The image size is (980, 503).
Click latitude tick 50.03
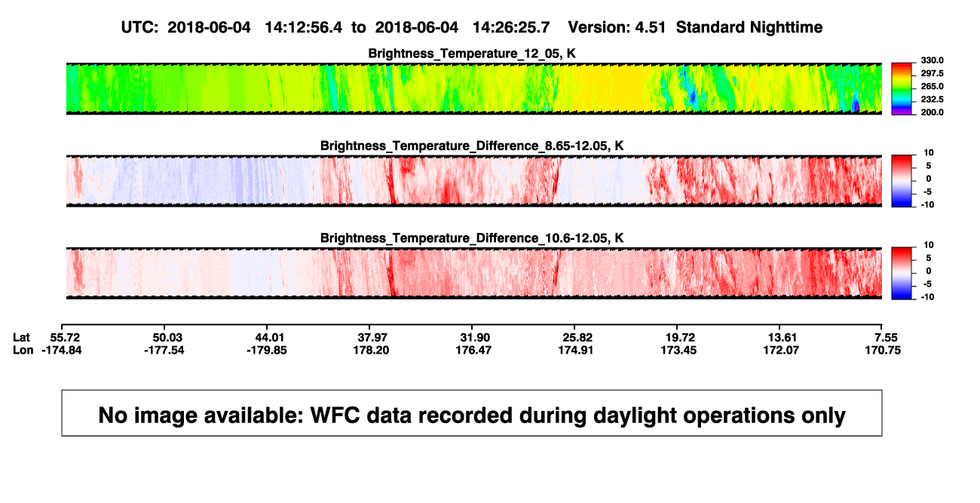(168, 337)
